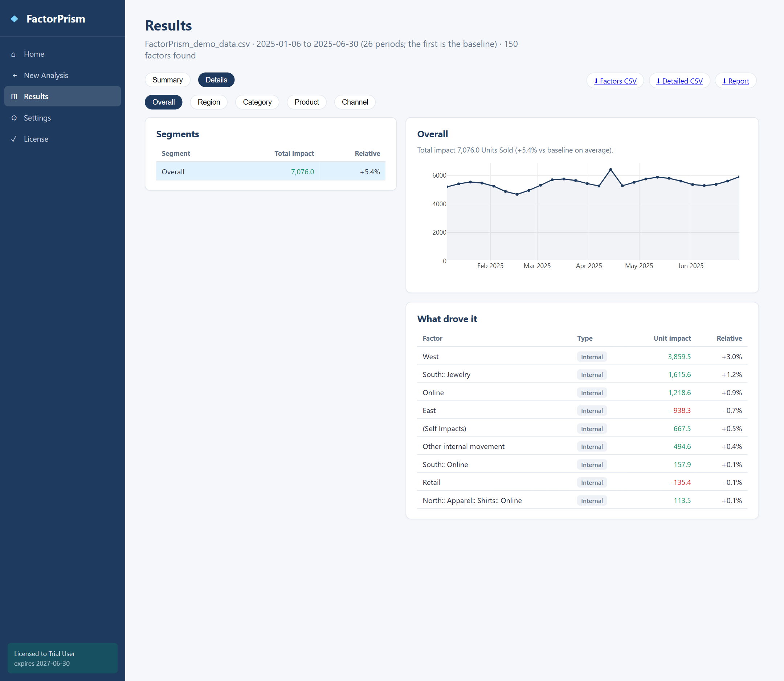
Task: Click the Licensed to Trial User badge
Action: coord(63,658)
